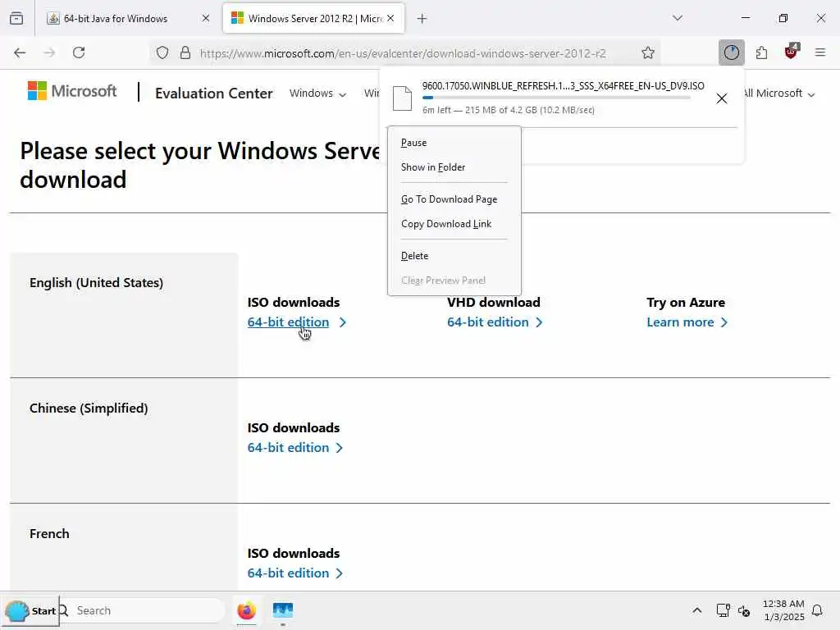This screenshot has width=840, height=630.
Task: Cancel the ISO download with the X
Action: tap(721, 98)
